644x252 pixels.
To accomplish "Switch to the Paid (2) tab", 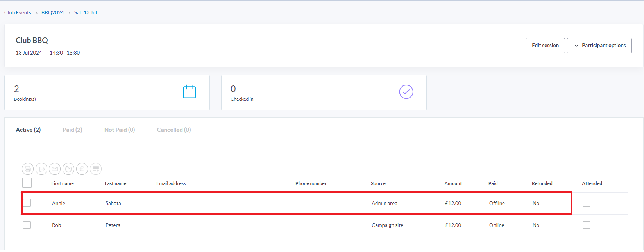I will 72,130.
